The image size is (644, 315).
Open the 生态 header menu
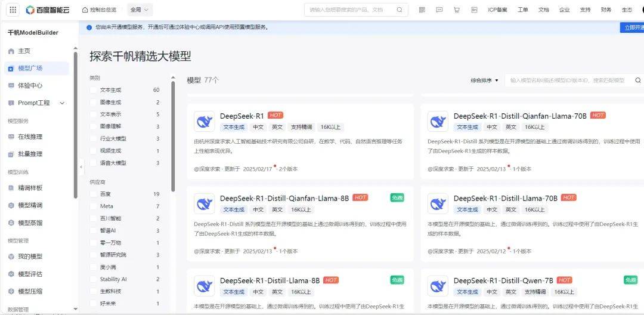(x=627, y=10)
